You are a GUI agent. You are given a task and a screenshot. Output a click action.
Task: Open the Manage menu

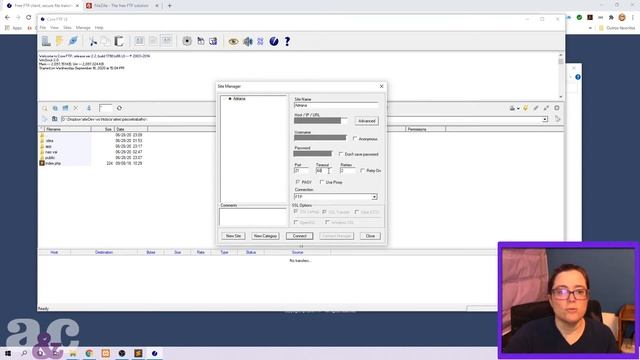[83, 28]
